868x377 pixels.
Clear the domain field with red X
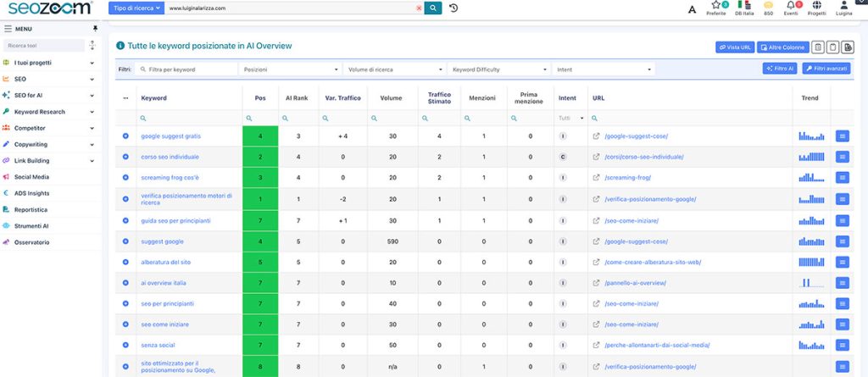pyautogui.click(x=419, y=8)
